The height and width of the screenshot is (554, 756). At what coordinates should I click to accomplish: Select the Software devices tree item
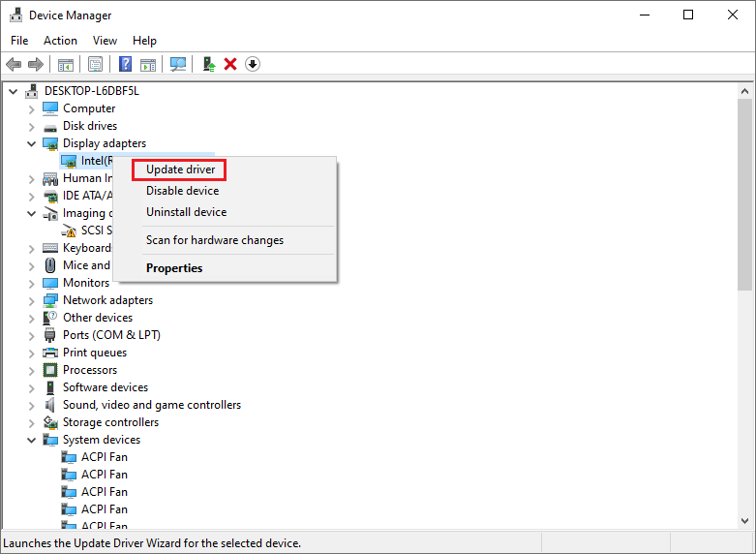pos(106,387)
